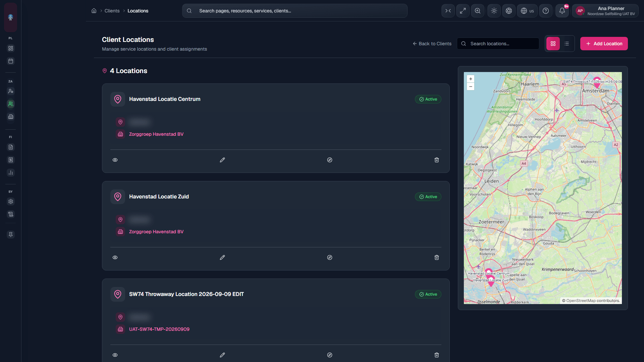Image resolution: width=644 pixels, height=362 pixels.
Task: Click the Add Location button
Action: [604, 44]
